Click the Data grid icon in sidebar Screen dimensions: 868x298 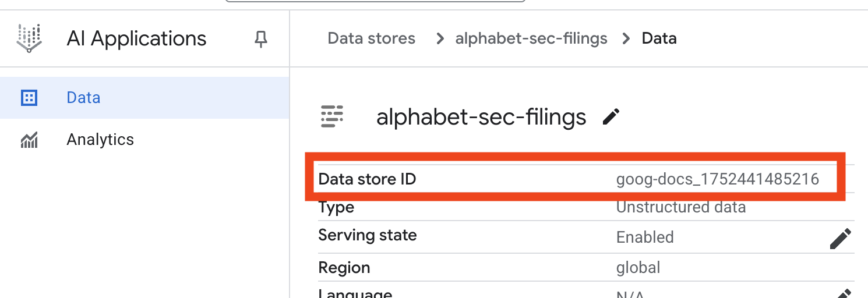(x=29, y=98)
